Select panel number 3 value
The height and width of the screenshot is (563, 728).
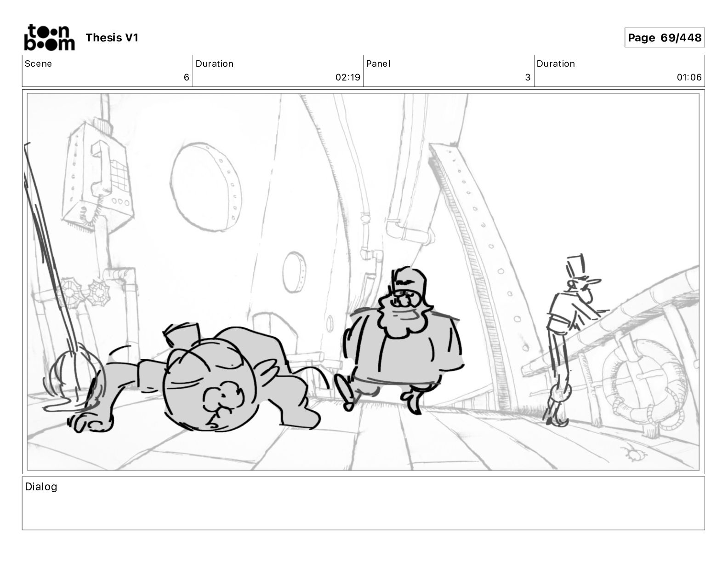pos(528,77)
